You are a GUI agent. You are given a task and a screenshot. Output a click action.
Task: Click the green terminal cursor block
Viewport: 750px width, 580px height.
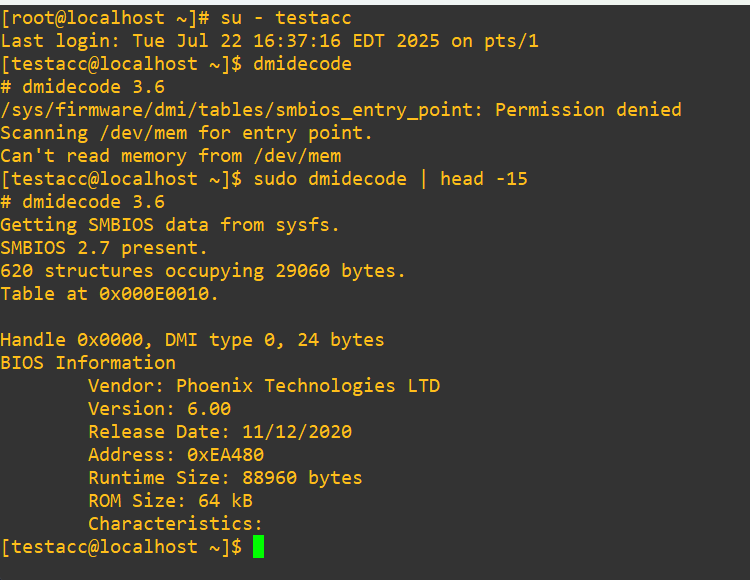[258, 547]
